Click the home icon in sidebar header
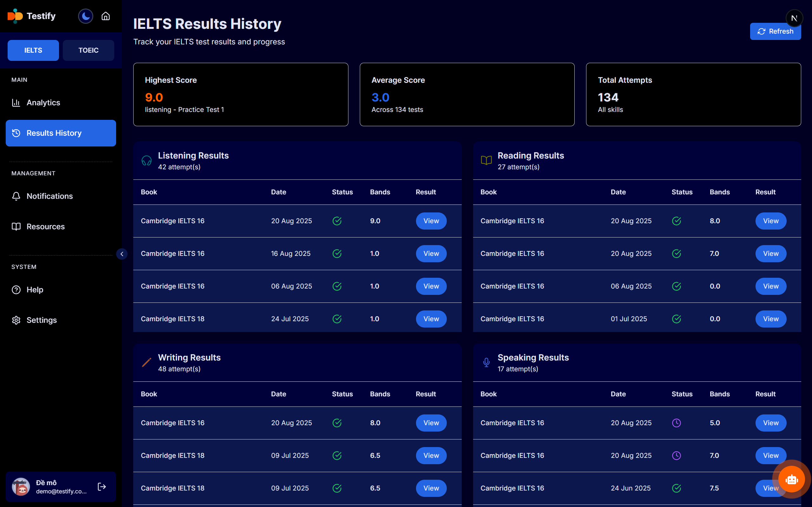 (106, 16)
